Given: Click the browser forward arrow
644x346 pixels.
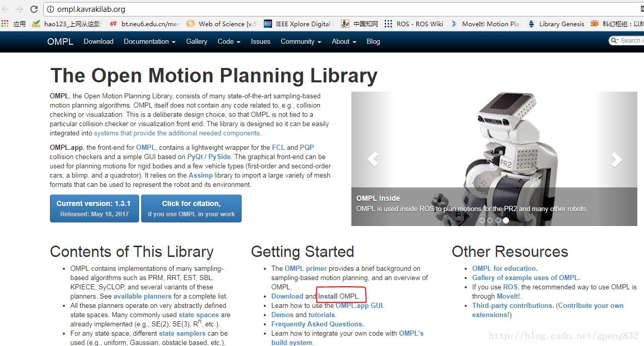Looking at the screenshot, I should coord(20,9).
